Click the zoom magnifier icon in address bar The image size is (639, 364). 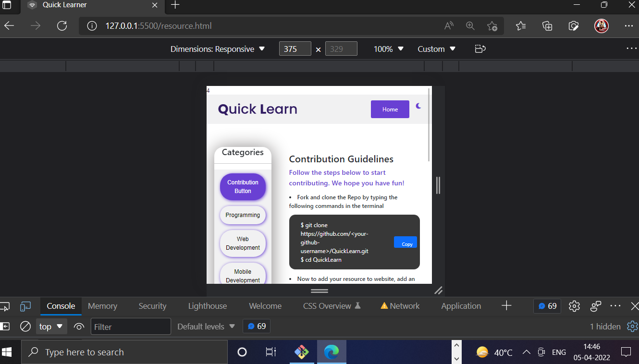pyautogui.click(x=470, y=26)
